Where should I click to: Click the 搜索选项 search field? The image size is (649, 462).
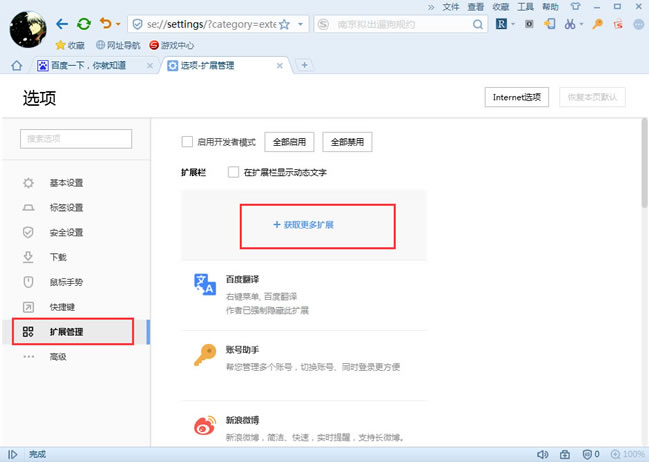[x=76, y=139]
